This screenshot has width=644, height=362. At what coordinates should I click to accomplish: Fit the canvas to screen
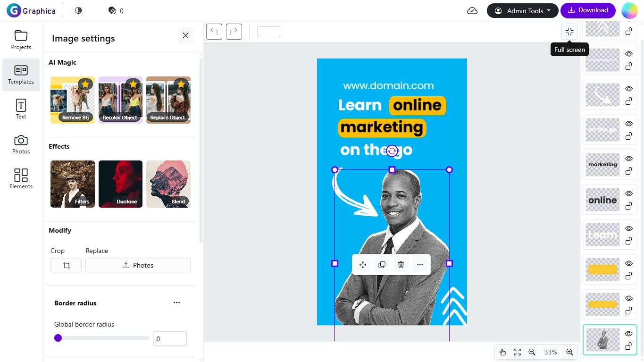pyautogui.click(x=517, y=352)
